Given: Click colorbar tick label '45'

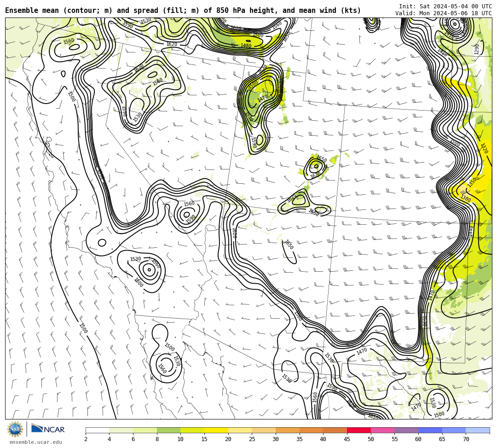Looking at the screenshot, I should 347,439.
